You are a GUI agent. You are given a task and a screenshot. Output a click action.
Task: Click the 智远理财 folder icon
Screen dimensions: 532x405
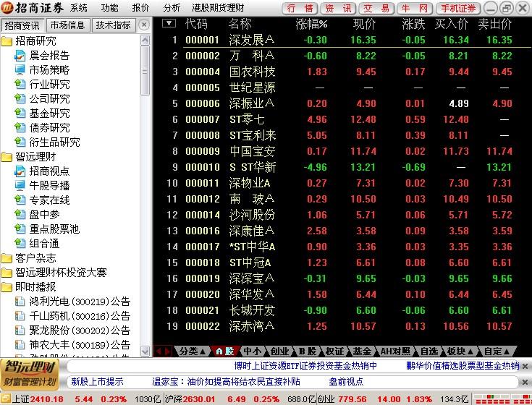[x=7, y=157]
